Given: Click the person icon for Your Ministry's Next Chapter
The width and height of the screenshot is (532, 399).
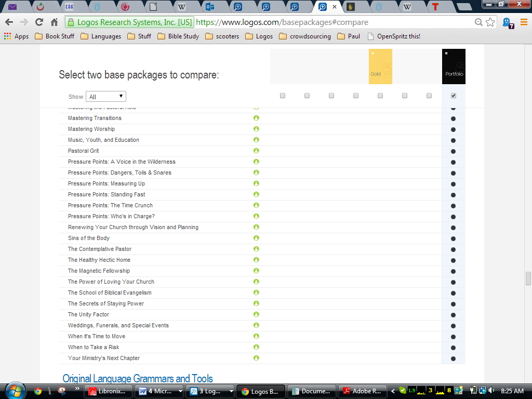Looking at the screenshot, I should (256, 358).
